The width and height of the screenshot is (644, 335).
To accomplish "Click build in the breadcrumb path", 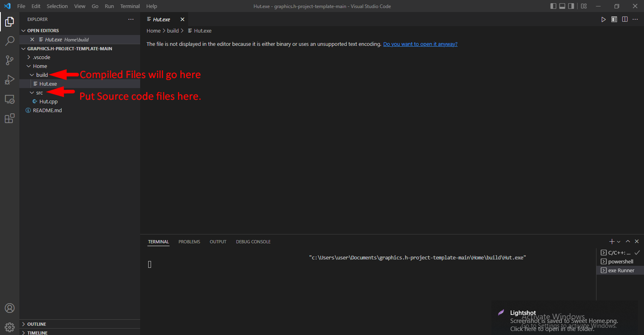I will coord(173,31).
